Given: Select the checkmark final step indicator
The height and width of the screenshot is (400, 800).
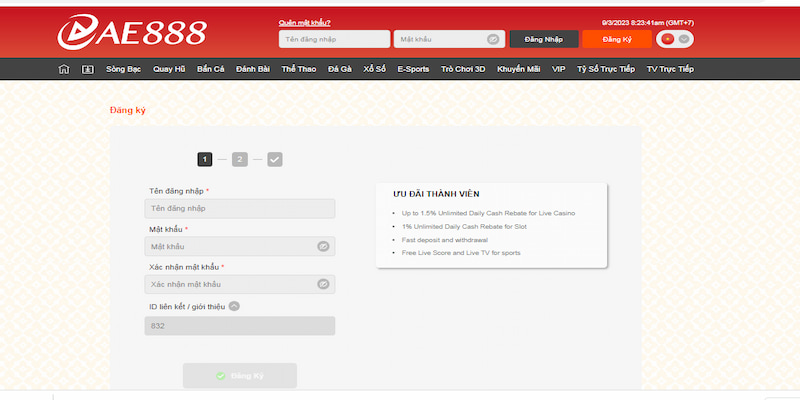Looking at the screenshot, I should (274, 160).
